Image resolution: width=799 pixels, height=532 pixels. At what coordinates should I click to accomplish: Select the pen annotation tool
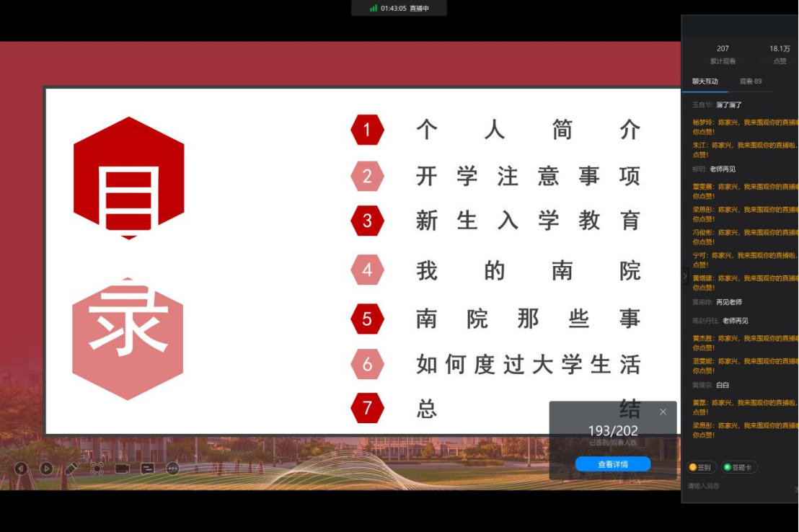71,469
